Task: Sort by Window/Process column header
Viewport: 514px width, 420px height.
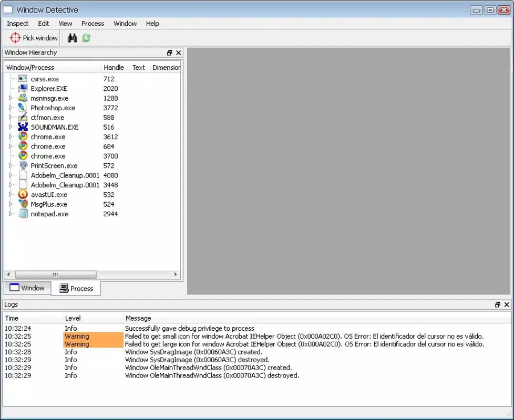Action: [x=53, y=67]
